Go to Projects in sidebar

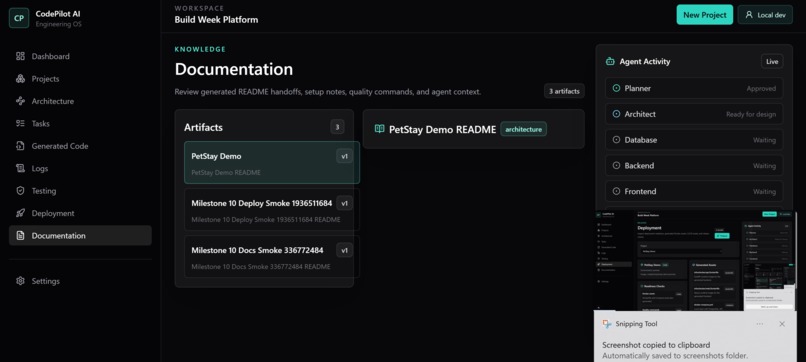point(80,79)
